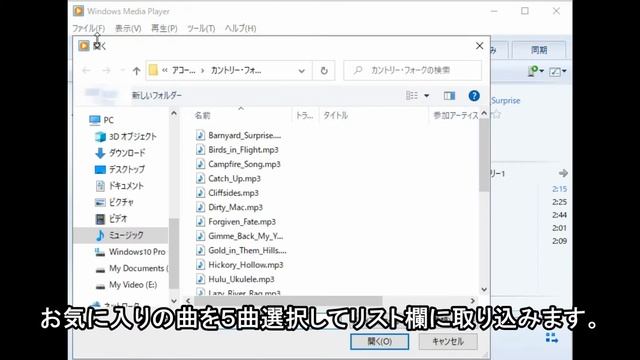Select Catch_Up.mp3 file

pyautogui.click(x=229, y=178)
